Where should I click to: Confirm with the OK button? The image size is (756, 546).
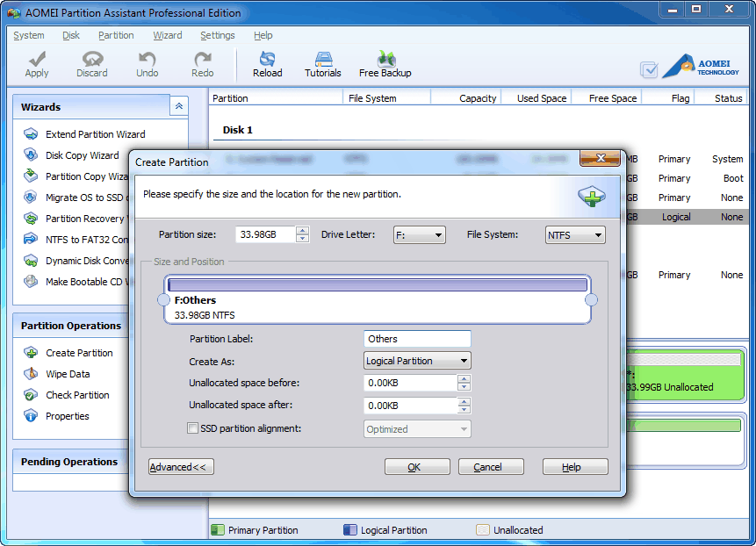417,467
